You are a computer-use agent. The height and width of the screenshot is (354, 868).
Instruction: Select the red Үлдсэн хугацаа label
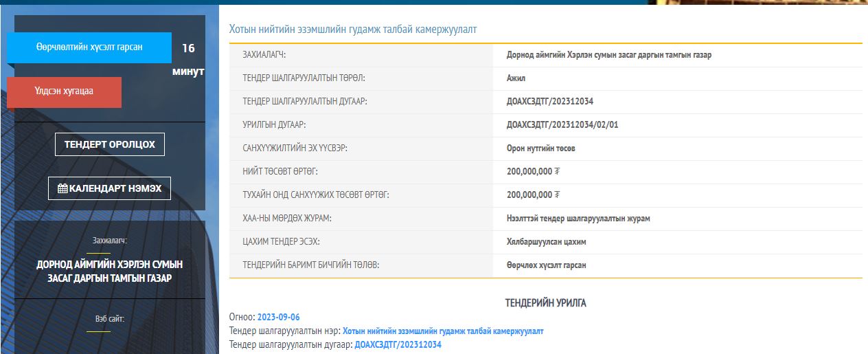pos(64,92)
